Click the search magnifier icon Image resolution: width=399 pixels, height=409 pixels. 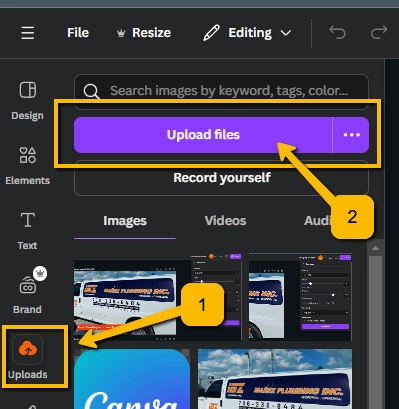pyautogui.click(x=91, y=91)
